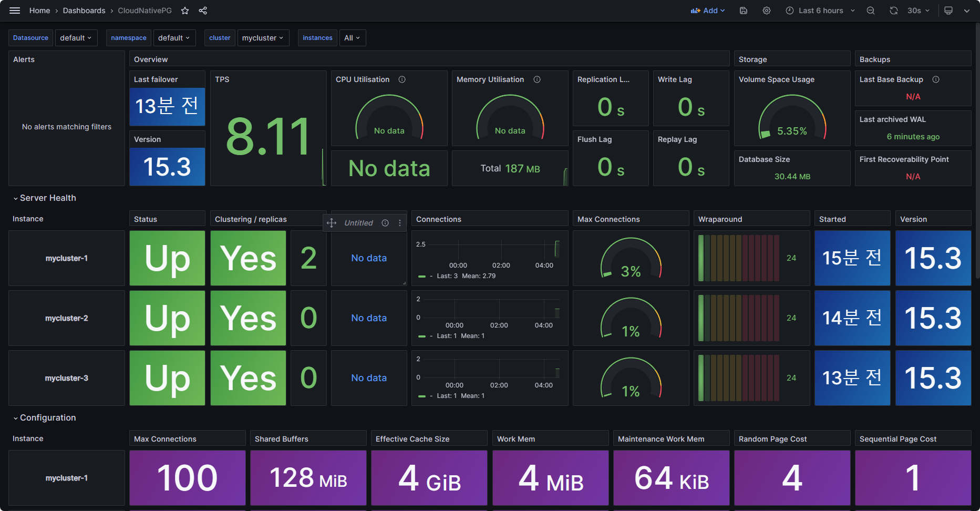Collapse the Server Health row
Viewport: 980px width, 511px height.
tap(45, 198)
